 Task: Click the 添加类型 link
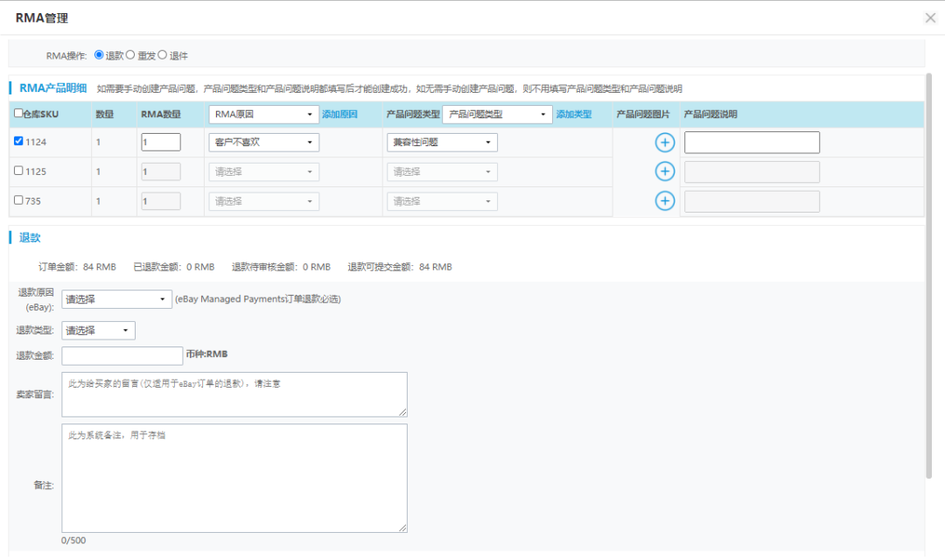tap(574, 115)
